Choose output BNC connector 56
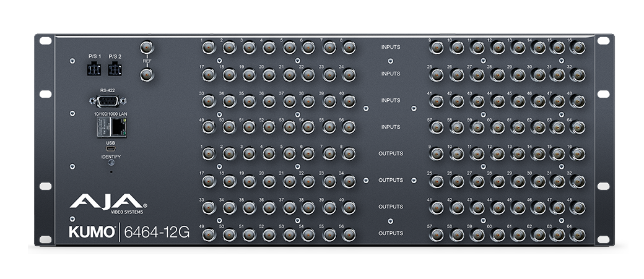This screenshot has width=644, height=279. [x=349, y=234]
